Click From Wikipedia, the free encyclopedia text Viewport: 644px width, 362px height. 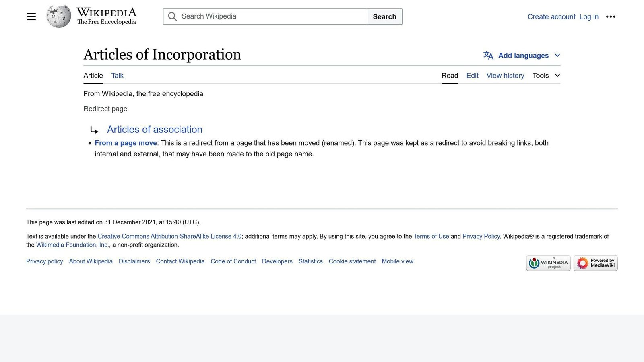(x=143, y=94)
